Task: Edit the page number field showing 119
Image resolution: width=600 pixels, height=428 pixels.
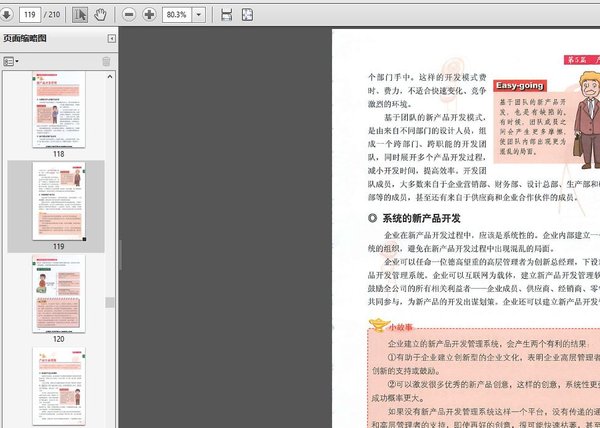Action: 29,15
